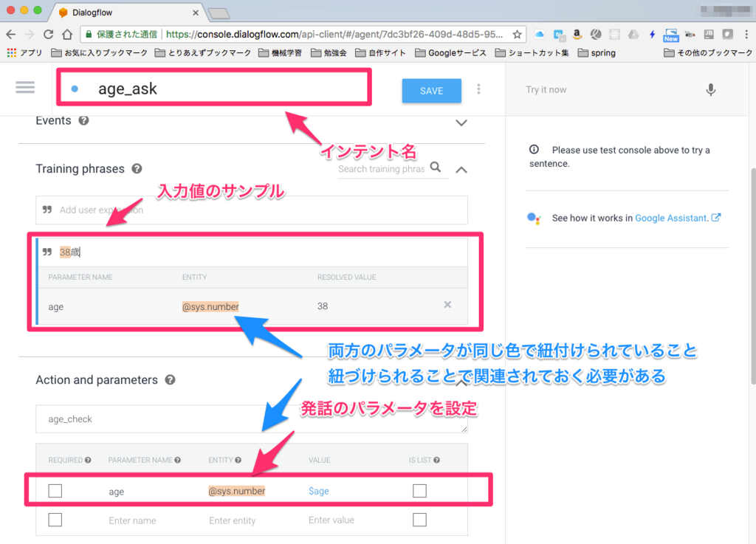Click the cloud extension icon in toolbar
756x544 pixels.
coord(540,34)
